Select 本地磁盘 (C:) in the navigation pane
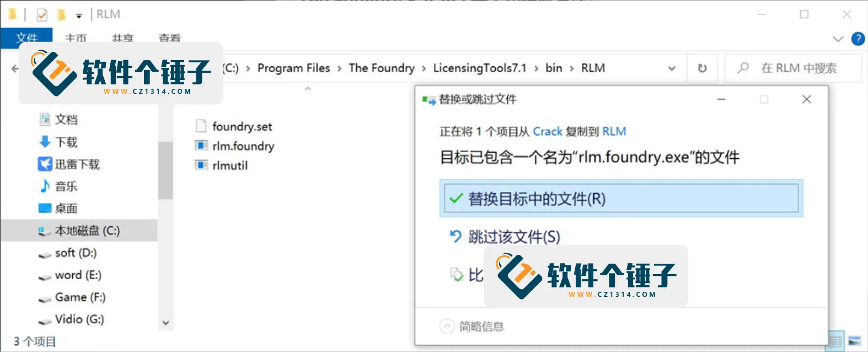 (x=79, y=231)
